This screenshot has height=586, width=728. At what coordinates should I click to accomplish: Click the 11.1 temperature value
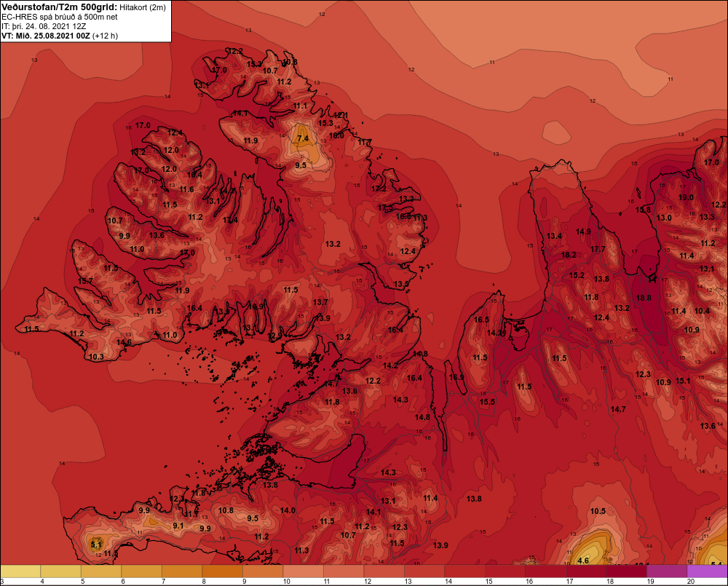click(x=300, y=106)
